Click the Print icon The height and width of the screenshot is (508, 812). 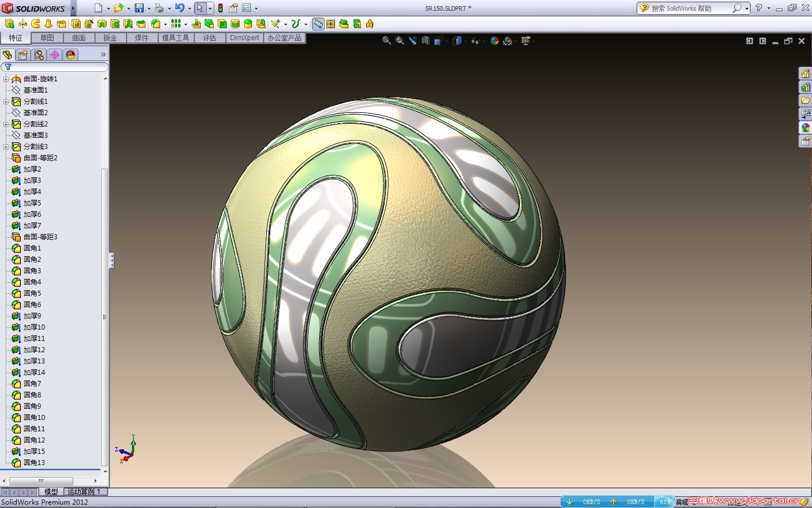coord(160,8)
